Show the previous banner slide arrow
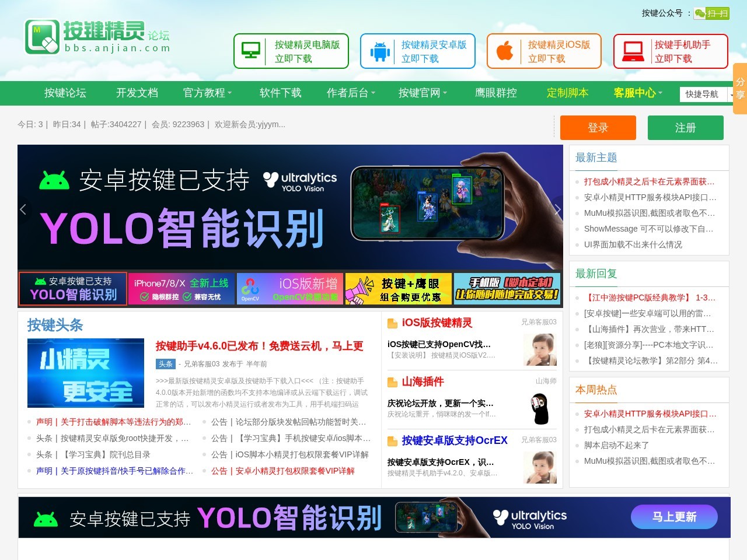Viewport: 747px width, 560px height. [x=23, y=209]
